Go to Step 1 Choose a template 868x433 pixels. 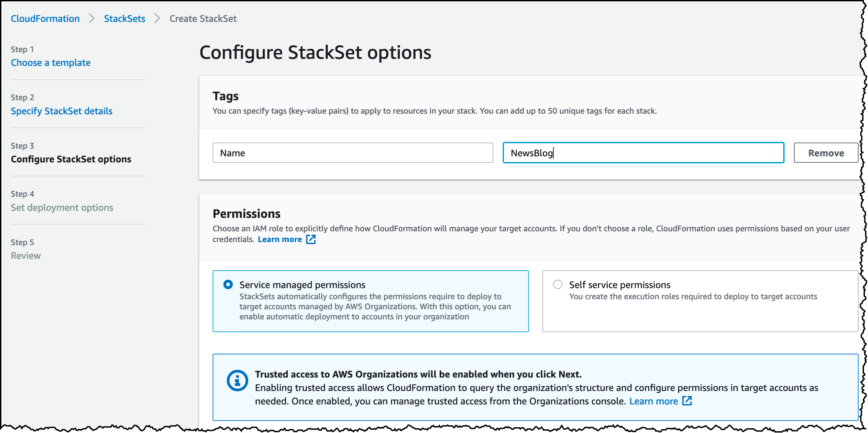(x=50, y=63)
